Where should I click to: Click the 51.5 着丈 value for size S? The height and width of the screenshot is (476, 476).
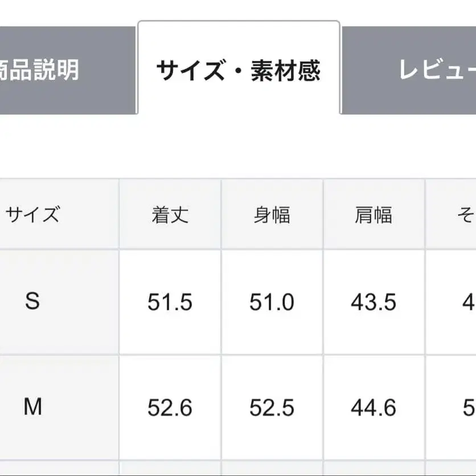click(x=171, y=303)
